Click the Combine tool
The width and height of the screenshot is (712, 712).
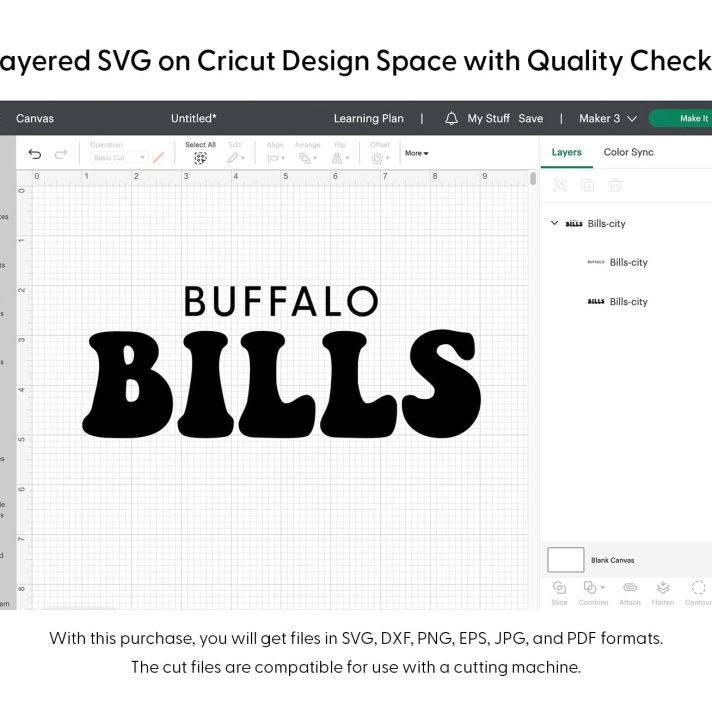(x=593, y=593)
